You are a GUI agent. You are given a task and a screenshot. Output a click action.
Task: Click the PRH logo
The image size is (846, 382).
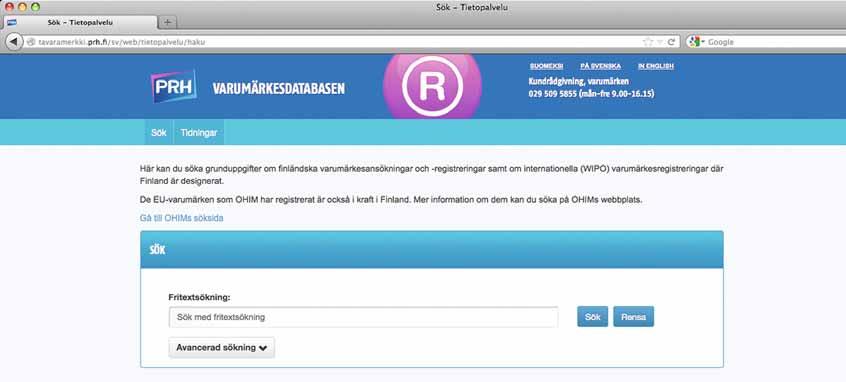174,87
